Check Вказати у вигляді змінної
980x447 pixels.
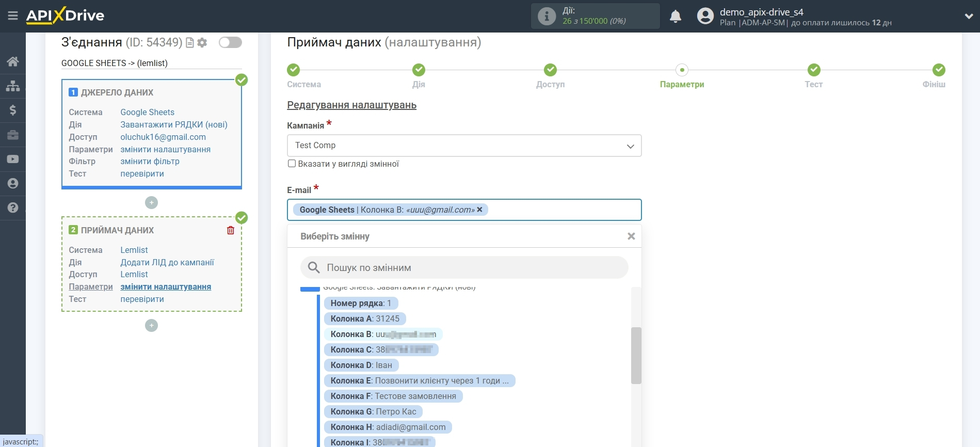click(x=292, y=164)
